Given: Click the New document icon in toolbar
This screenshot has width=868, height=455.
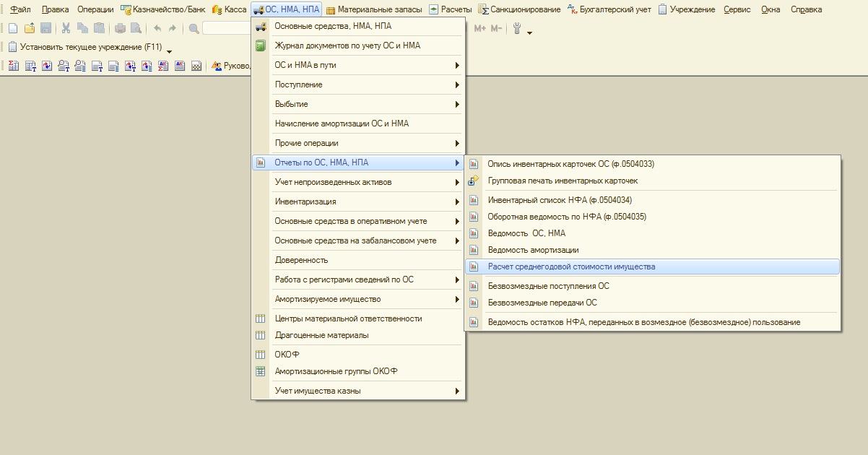Looking at the screenshot, I should coord(12,28).
